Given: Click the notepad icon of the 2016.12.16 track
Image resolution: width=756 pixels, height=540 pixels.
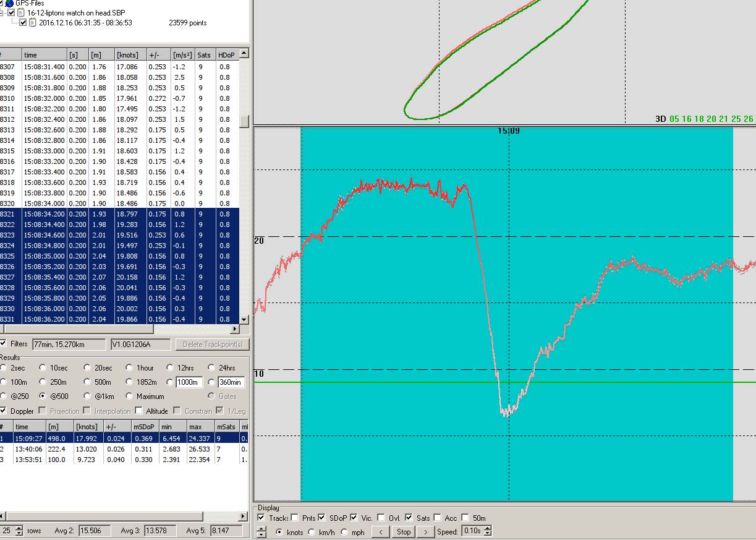Looking at the screenshot, I should tap(33, 23).
